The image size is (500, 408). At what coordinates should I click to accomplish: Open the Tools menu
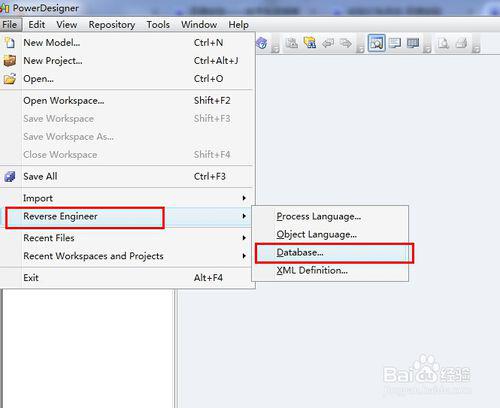point(158,25)
